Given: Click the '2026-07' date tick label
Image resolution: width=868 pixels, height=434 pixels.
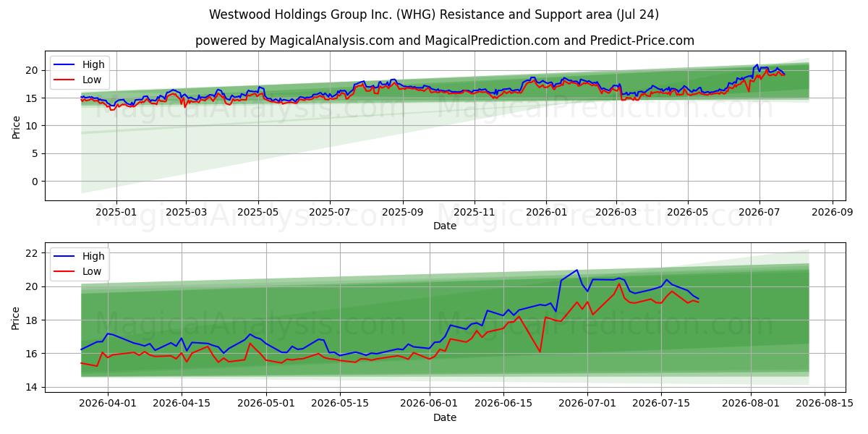Looking at the screenshot, I should (759, 212).
